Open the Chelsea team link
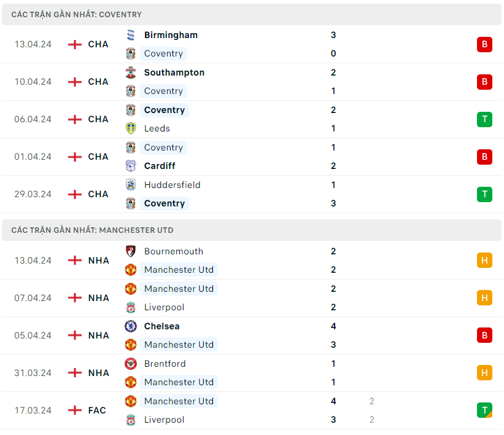 [162, 326]
